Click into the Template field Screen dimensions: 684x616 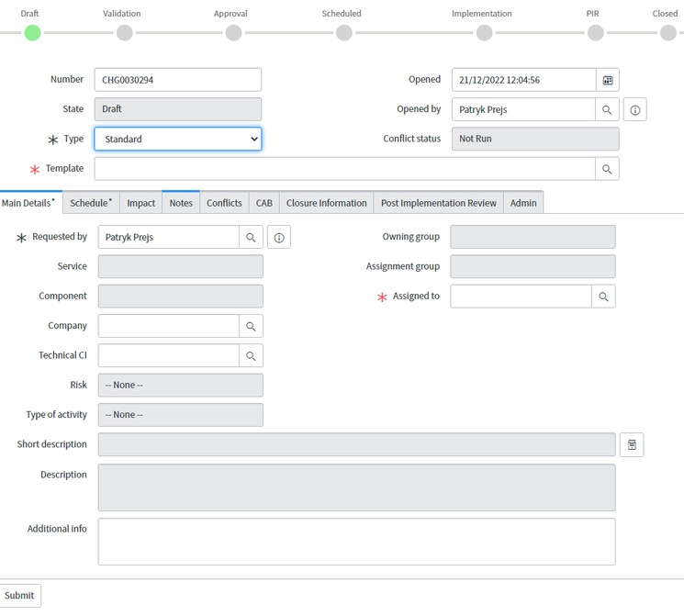344,169
